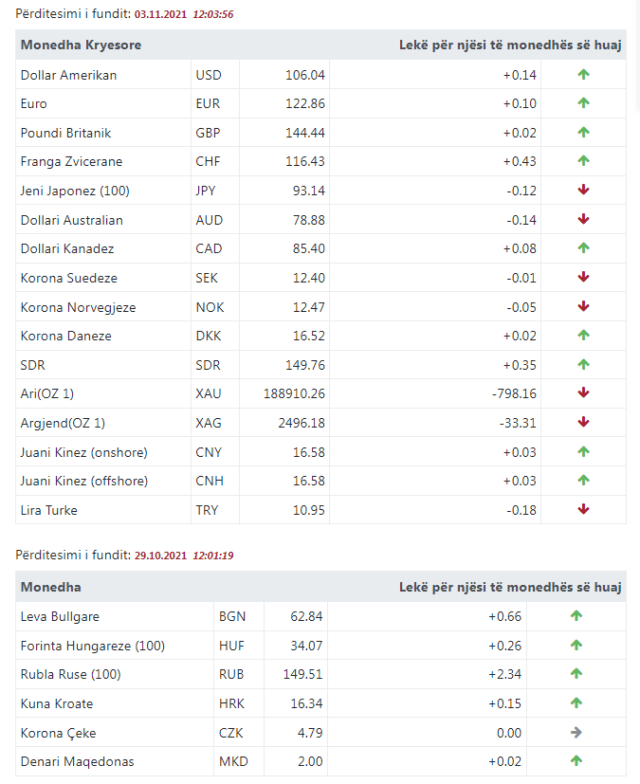
Task: Click the gray right arrow for Korona Çeke
Action: tap(576, 733)
